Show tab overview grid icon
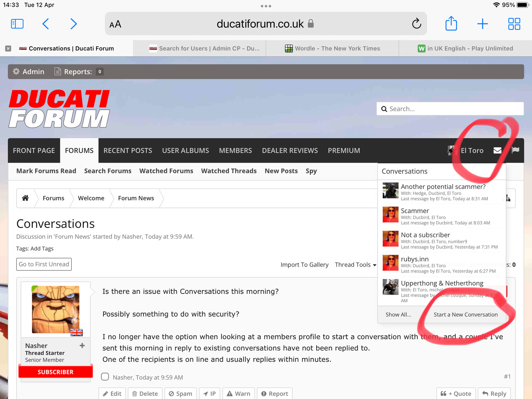The image size is (532, 399). pyautogui.click(x=514, y=24)
